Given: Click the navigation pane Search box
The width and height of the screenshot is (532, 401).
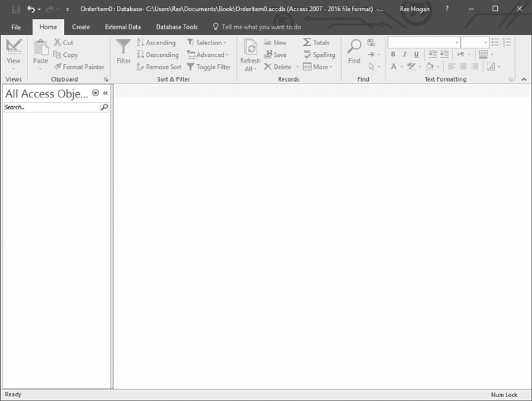Looking at the screenshot, I should click(x=52, y=107).
